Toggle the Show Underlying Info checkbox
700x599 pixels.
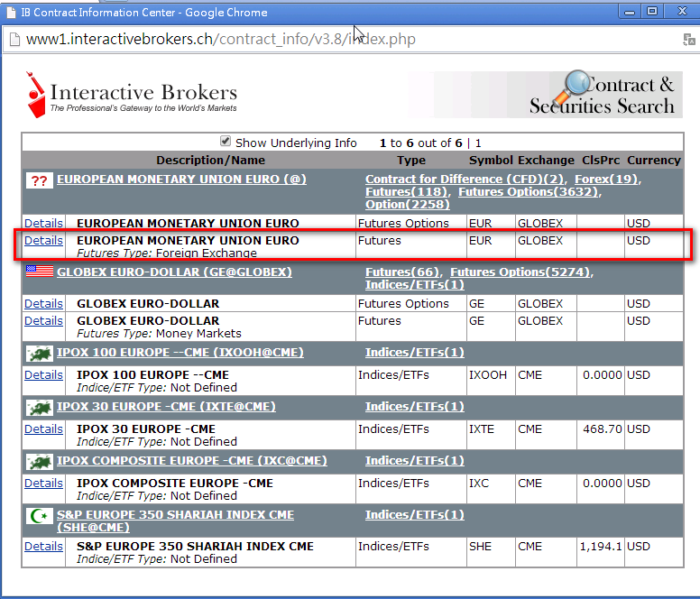tap(226, 142)
